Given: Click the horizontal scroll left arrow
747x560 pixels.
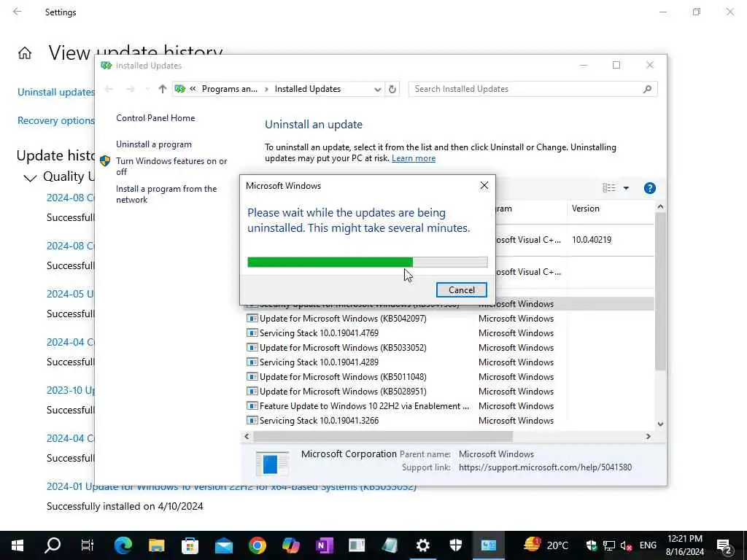Looking at the screenshot, I should [247, 436].
